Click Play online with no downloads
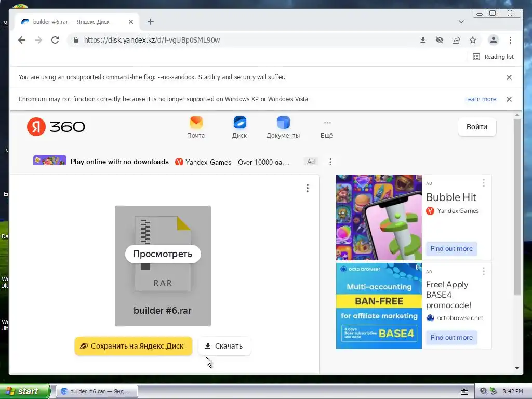The height and width of the screenshot is (399, 532). click(119, 162)
